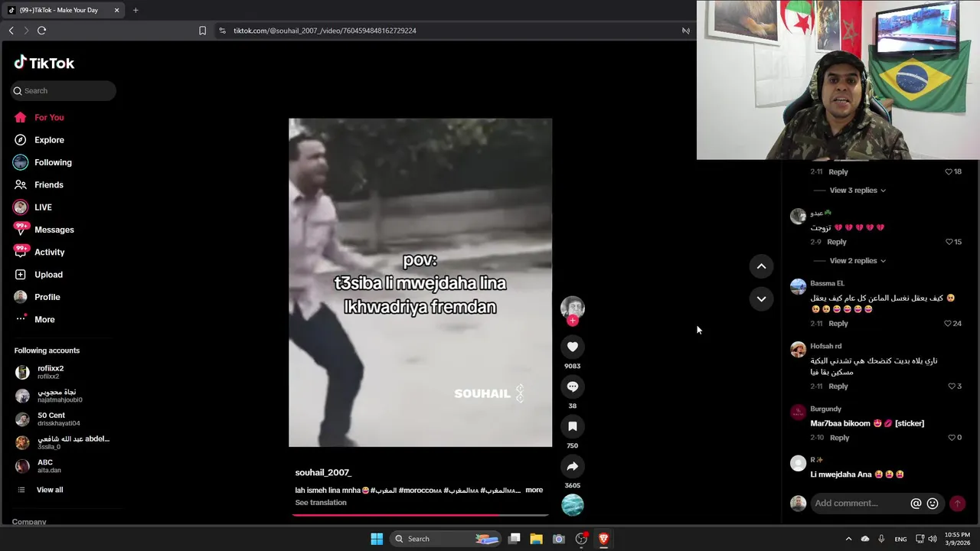This screenshot has width=980, height=551.
Task: Go to the Following feed
Action: [42, 162]
